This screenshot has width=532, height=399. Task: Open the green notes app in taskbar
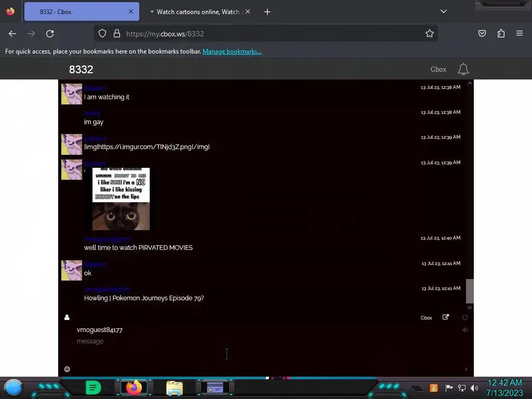click(x=94, y=388)
